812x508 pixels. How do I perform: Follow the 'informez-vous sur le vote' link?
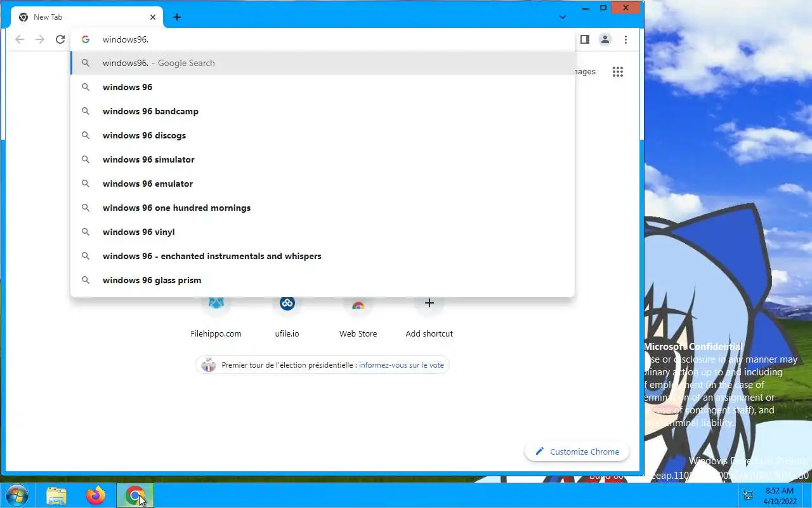point(402,365)
